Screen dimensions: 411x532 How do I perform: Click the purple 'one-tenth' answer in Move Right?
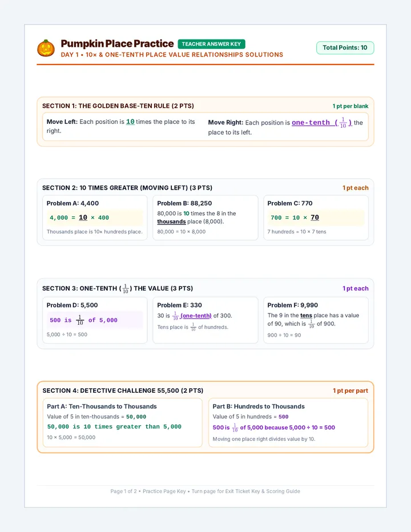click(322, 123)
